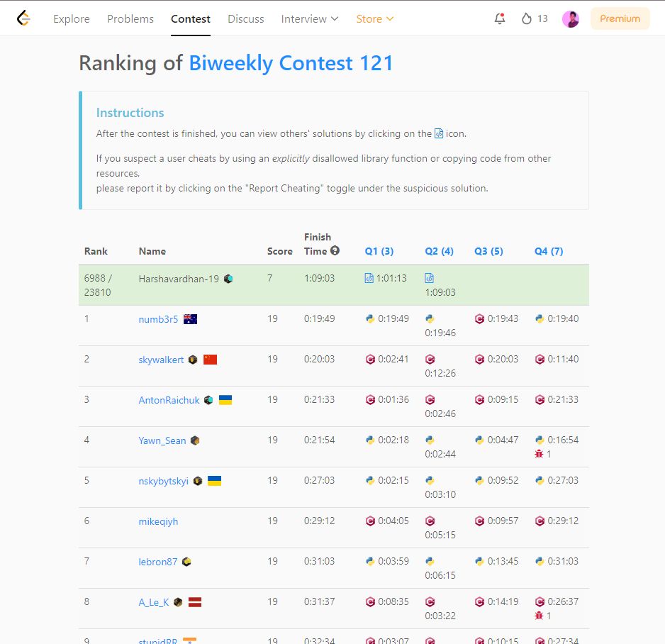Open numb3r5's profile link
665x644 pixels.
tap(159, 318)
